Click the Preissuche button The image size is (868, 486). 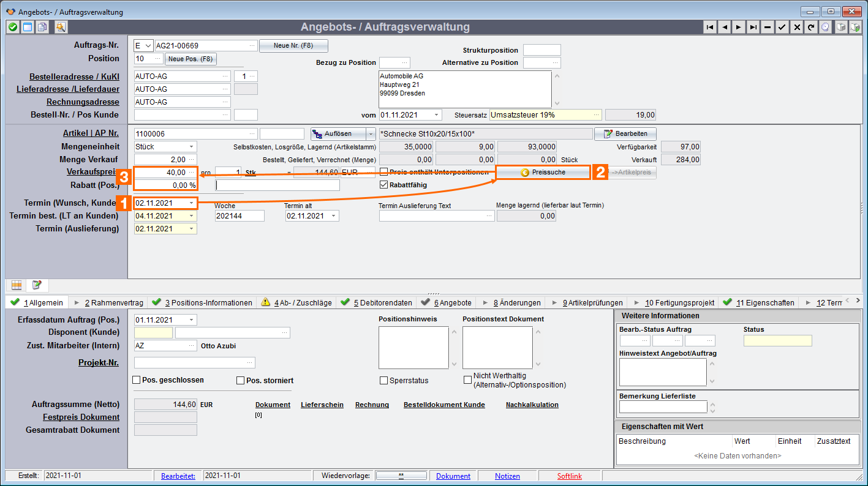(x=543, y=173)
